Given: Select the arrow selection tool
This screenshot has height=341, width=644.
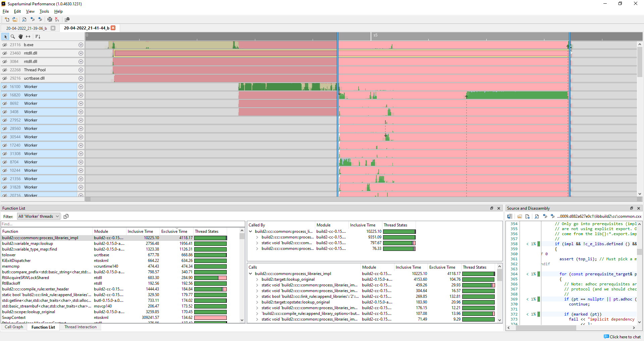Looking at the screenshot, I should click(5, 37).
